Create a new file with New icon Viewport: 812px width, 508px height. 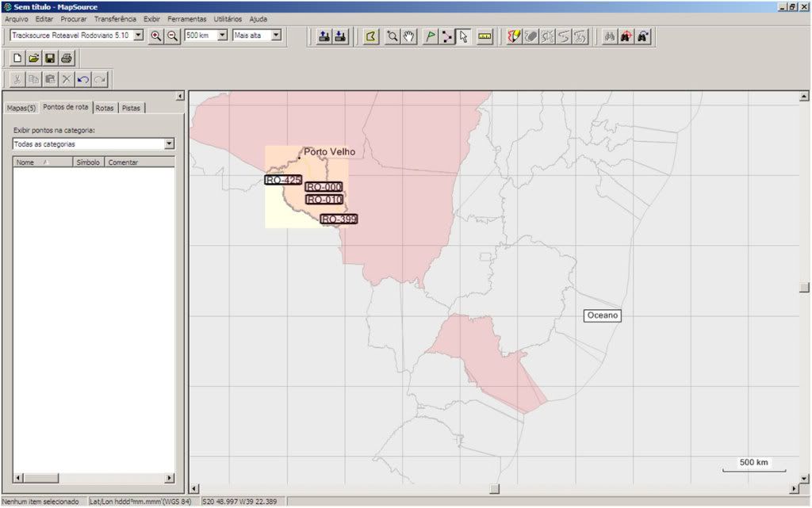(17, 58)
